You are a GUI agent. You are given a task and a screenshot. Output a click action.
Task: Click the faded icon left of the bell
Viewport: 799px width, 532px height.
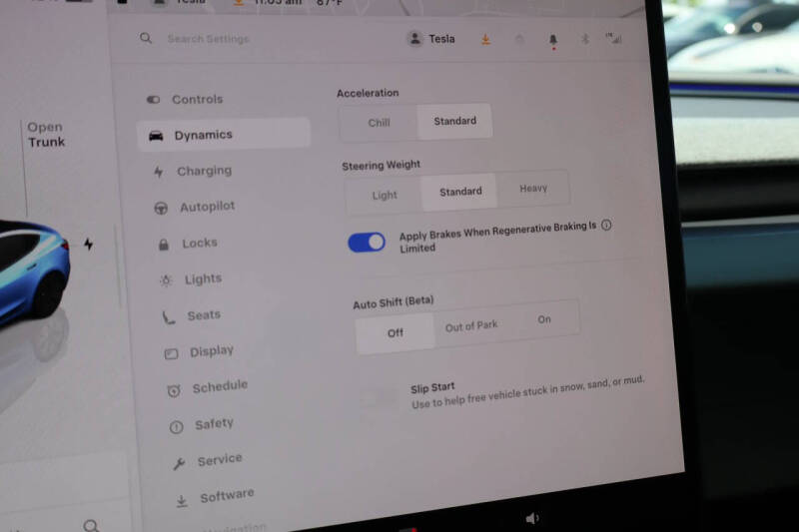(x=519, y=39)
